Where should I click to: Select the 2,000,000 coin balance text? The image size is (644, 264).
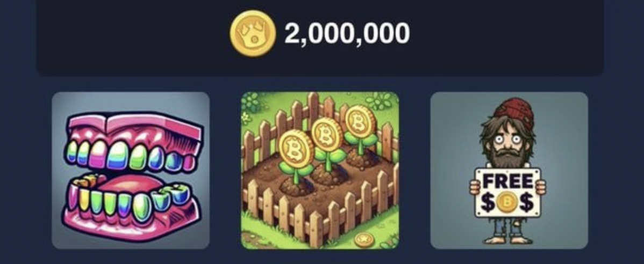coord(347,33)
